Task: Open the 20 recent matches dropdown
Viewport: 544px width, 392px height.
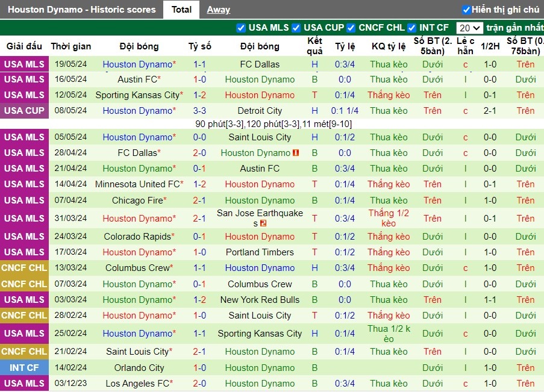Action: pyautogui.click(x=469, y=28)
